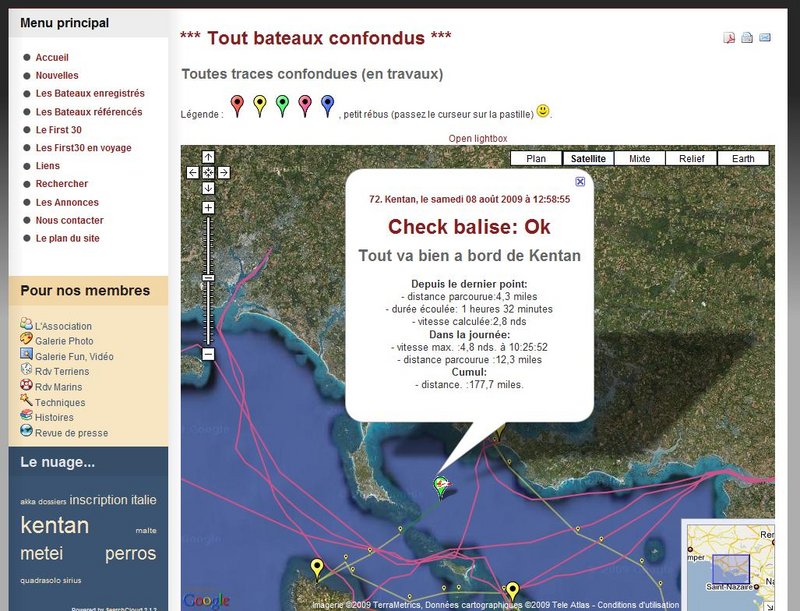Click the kentan tag in the cloud

point(55,526)
